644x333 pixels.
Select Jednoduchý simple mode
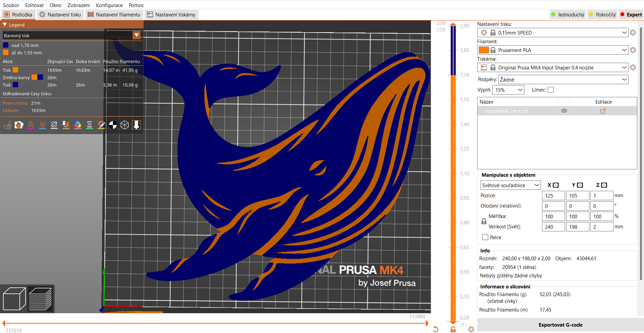[x=568, y=14]
